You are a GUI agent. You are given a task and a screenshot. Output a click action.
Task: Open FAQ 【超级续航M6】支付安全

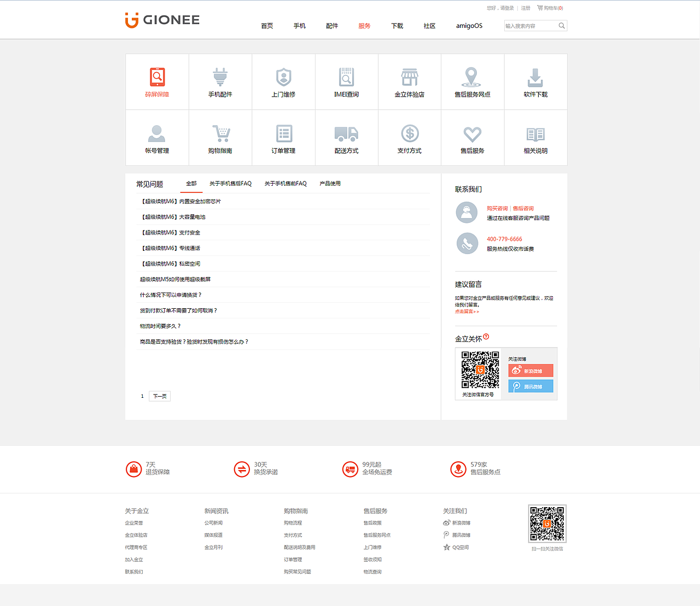coord(170,233)
